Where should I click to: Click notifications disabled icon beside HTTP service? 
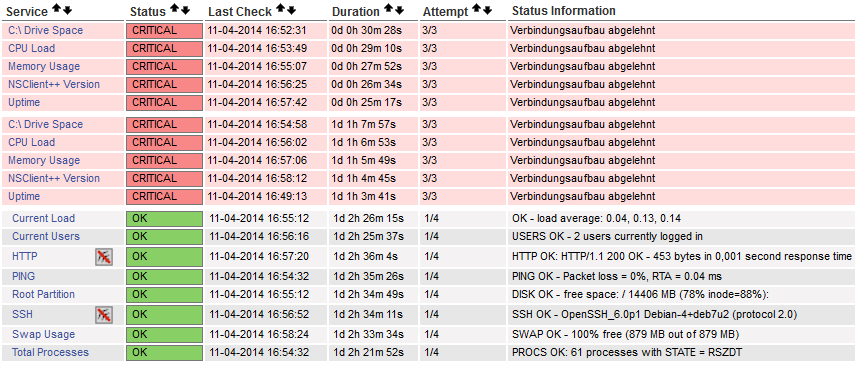(104, 257)
